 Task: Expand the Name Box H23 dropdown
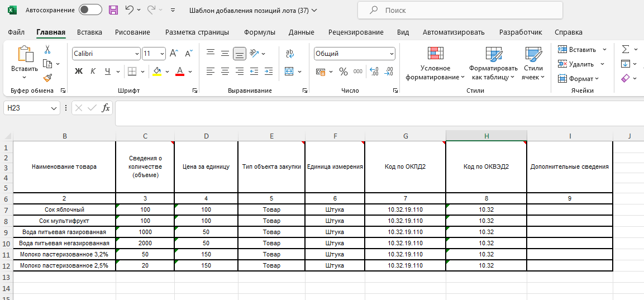(54, 108)
